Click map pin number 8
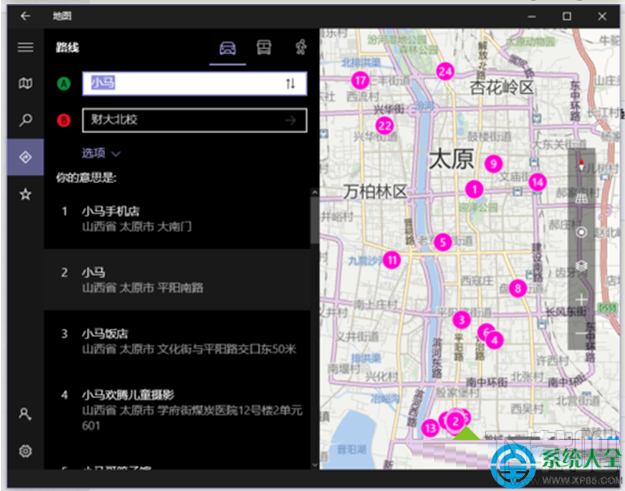This screenshot has height=491, width=625. [x=517, y=288]
